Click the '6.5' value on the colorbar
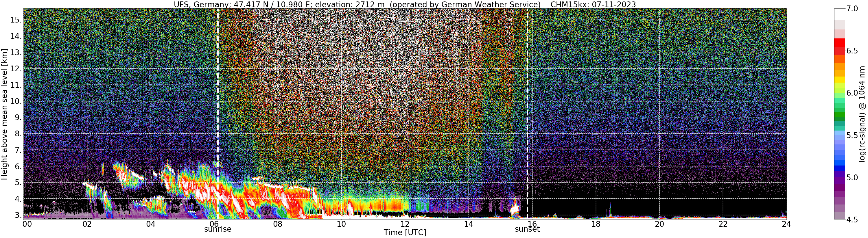The height and width of the screenshot is (238, 868). point(852,51)
